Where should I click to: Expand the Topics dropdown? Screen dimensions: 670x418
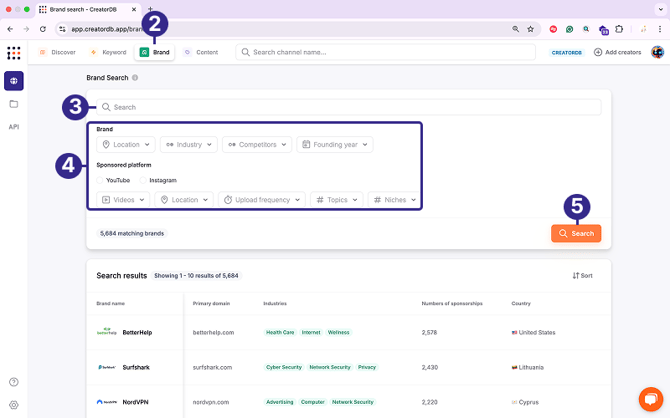tap(337, 200)
